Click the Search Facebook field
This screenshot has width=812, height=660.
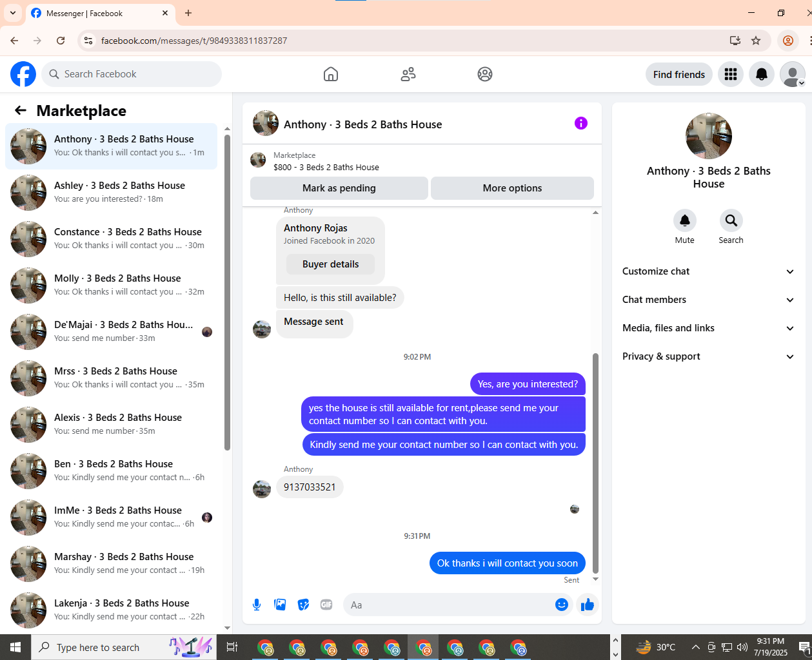[x=132, y=74]
